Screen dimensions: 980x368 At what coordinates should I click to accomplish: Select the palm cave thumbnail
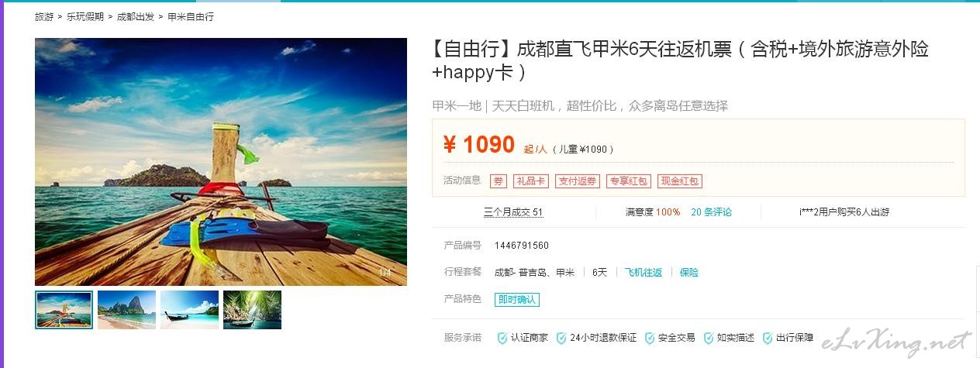[252, 310]
